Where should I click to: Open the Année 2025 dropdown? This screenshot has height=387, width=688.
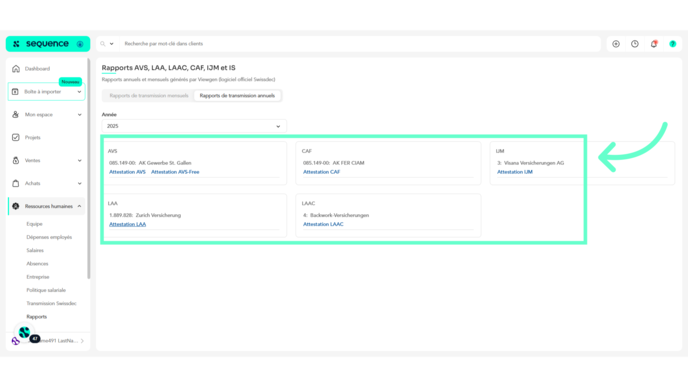click(x=194, y=126)
